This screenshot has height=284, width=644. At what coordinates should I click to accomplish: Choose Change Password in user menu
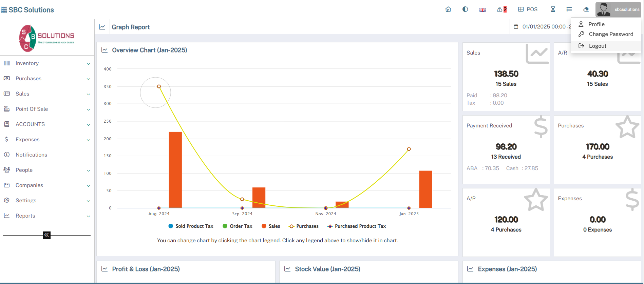click(611, 34)
